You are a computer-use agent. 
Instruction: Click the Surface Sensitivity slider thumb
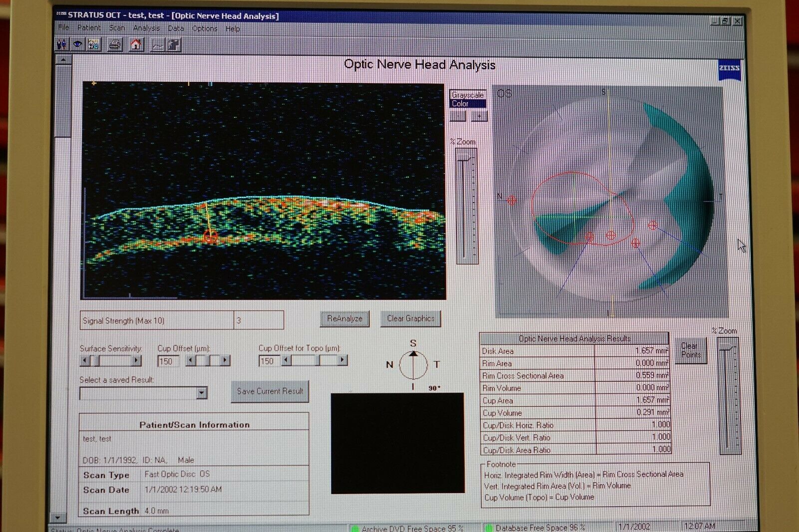point(97,360)
